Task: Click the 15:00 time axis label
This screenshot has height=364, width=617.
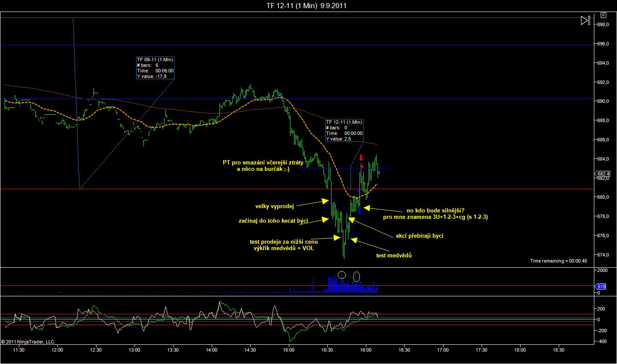Action: [x=289, y=350]
